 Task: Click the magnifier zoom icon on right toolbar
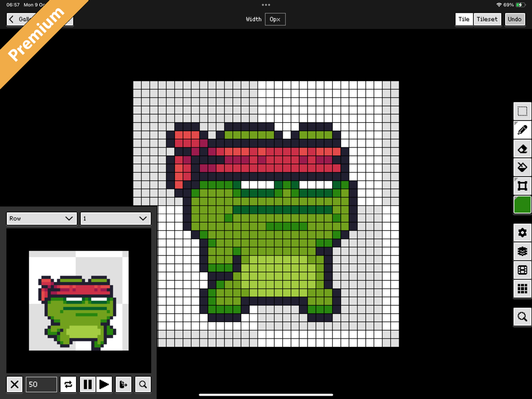(522, 317)
